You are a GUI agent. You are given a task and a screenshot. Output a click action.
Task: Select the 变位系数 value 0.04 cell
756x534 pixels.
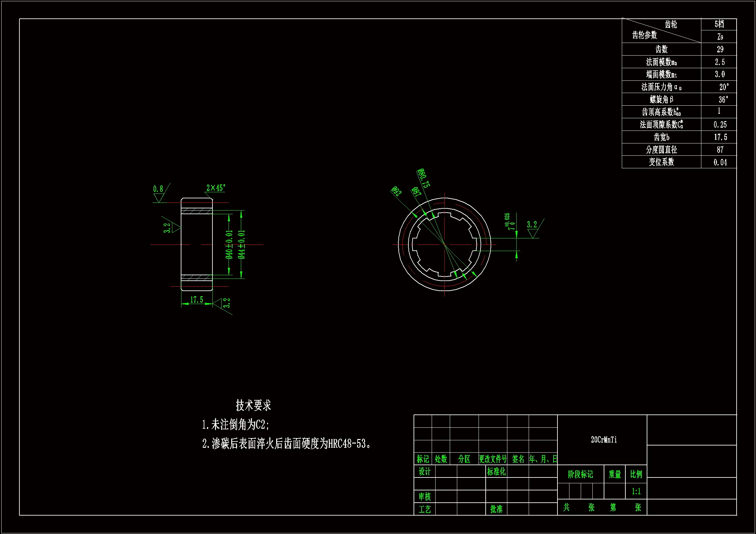720,162
